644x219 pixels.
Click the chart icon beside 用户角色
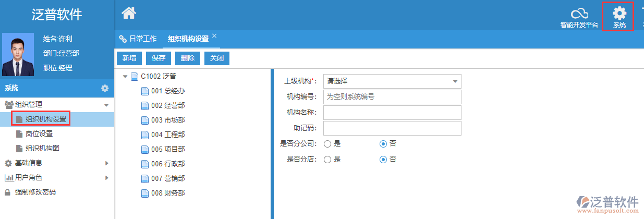click(x=8, y=178)
